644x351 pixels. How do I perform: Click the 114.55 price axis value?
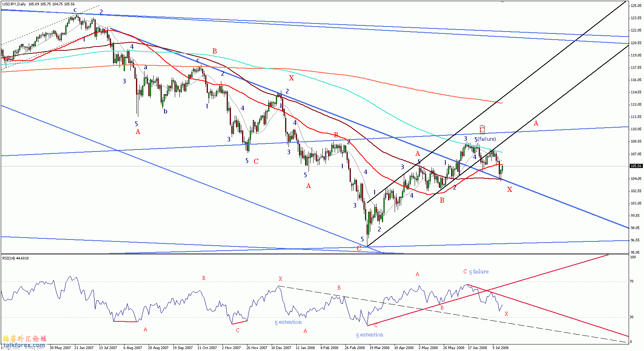pos(636,92)
